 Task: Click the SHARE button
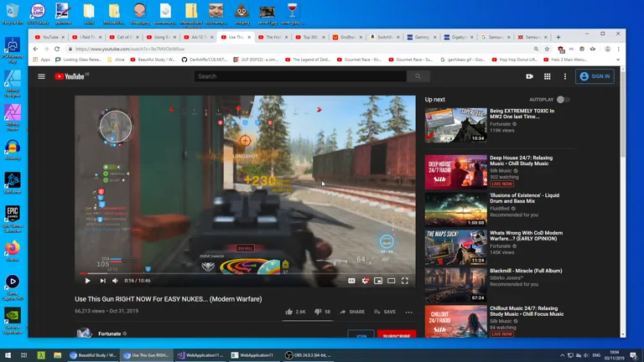(352, 312)
